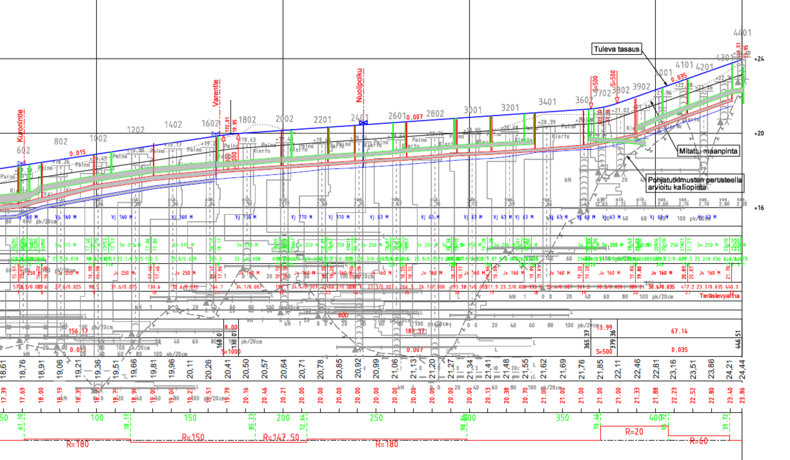Image resolution: width=790 pixels, height=460 pixels.
Task: Click the +24 elevation label
Action: [760, 60]
